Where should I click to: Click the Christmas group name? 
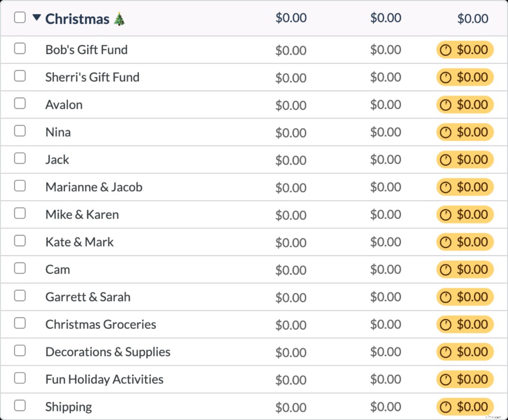(x=77, y=19)
